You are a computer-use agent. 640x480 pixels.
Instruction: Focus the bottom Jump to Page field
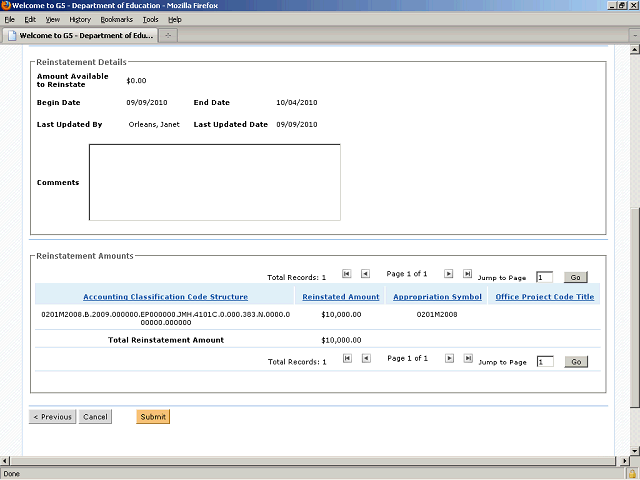pyautogui.click(x=545, y=362)
